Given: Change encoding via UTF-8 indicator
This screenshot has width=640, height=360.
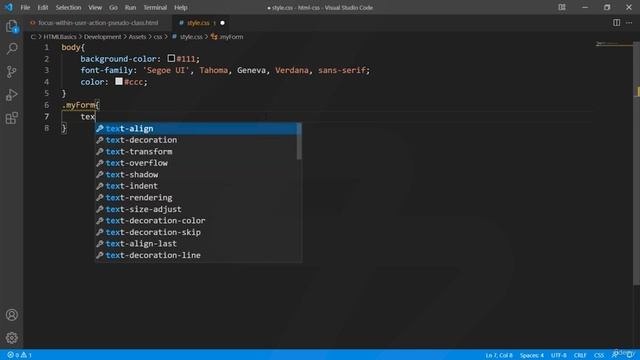Looking at the screenshot, I should coord(558,355).
